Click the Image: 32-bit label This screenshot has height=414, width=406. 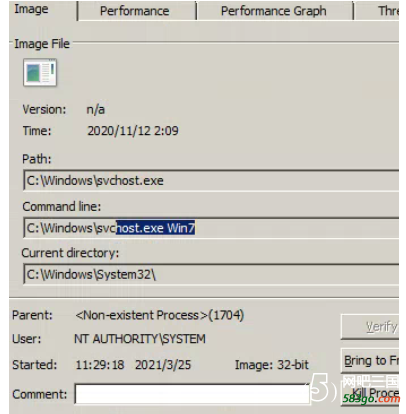point(272,365)
